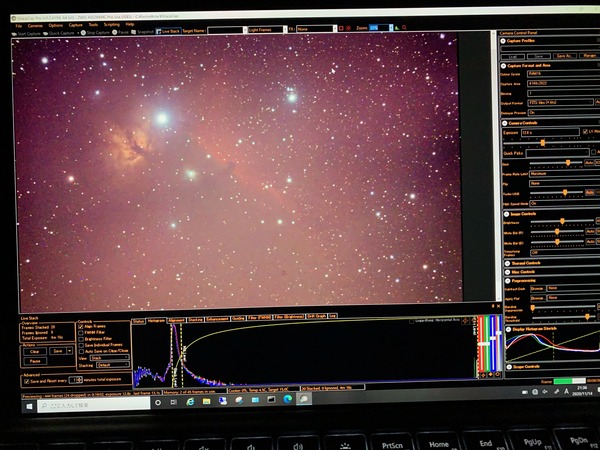This screenshot has width=600, height=450.
Task: Click the red square icon after FX
Action: click(341, 28)
